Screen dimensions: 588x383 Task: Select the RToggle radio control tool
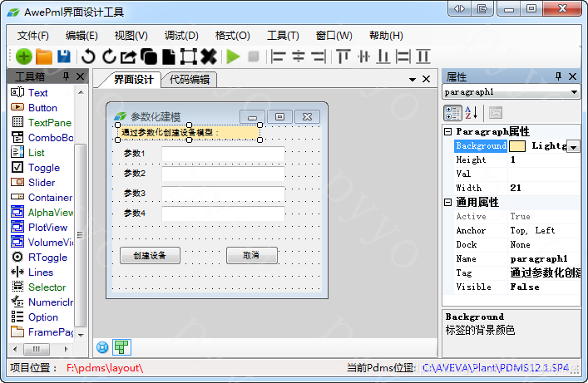point(47,258)
